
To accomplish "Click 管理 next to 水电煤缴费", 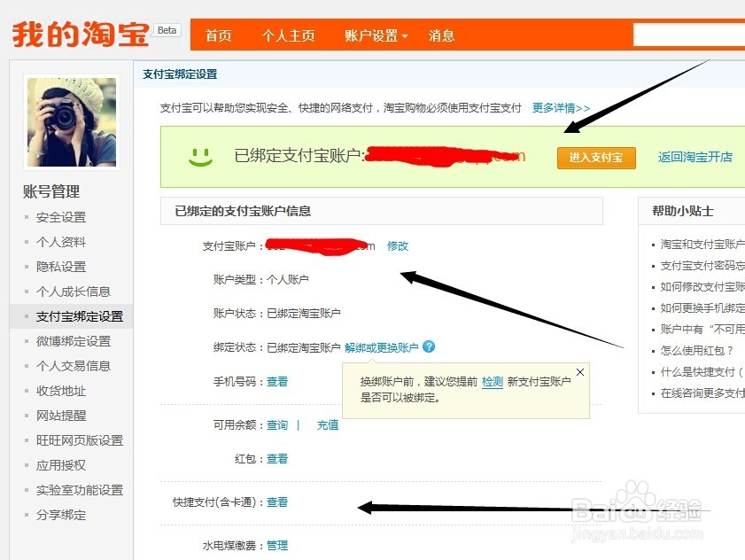I will 277,545.
